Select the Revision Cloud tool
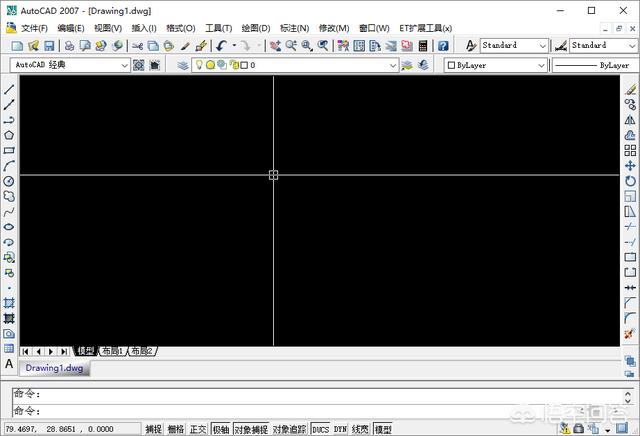This screenshot has width=640, height=436. click(x=9, y=196)
